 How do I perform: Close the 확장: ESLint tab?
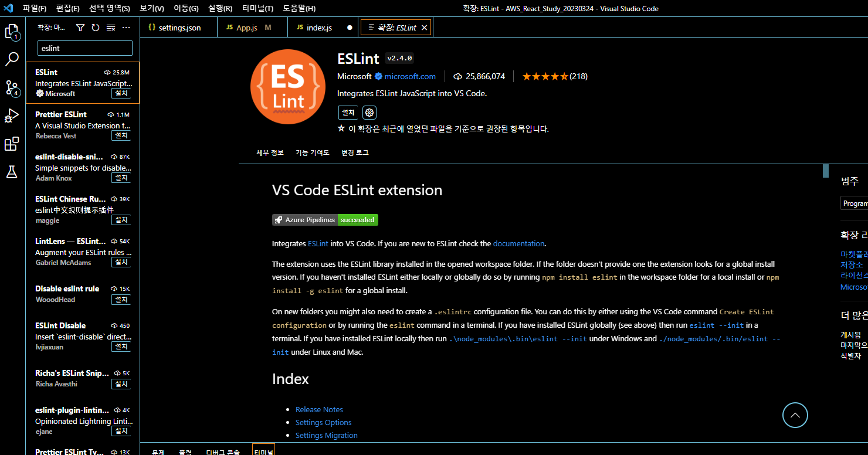point(425,28)
